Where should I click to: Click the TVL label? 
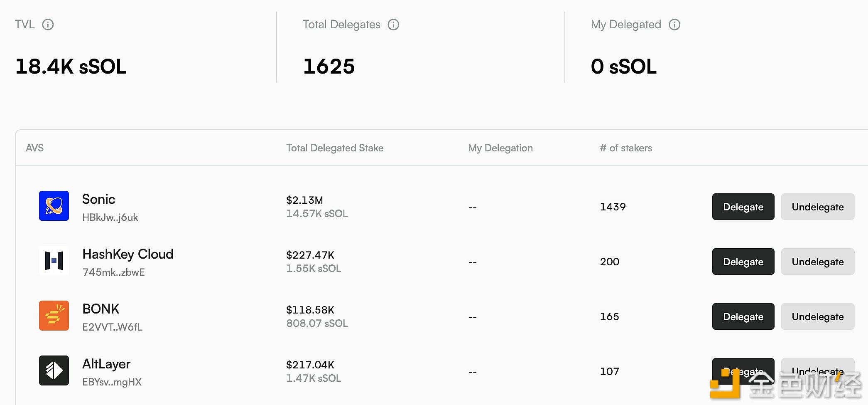pyautogui.click(x=25, y=25)
